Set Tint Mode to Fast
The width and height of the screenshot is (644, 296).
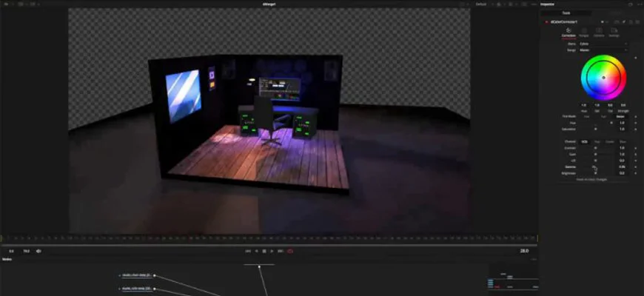586,117
